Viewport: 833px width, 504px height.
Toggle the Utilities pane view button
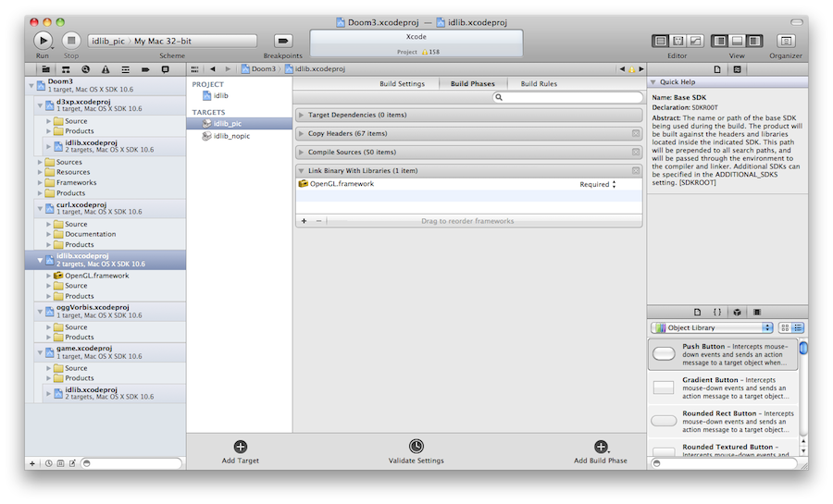coord(754,41)
